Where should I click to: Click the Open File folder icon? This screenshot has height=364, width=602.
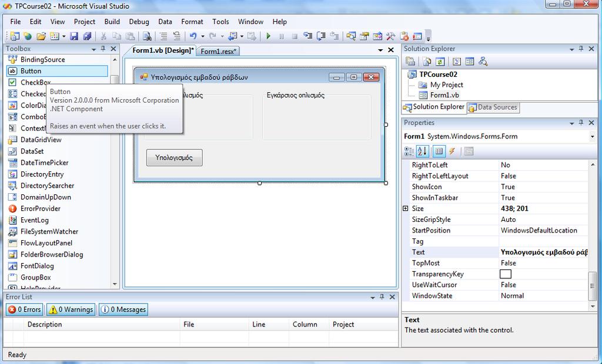pos(41,36)
